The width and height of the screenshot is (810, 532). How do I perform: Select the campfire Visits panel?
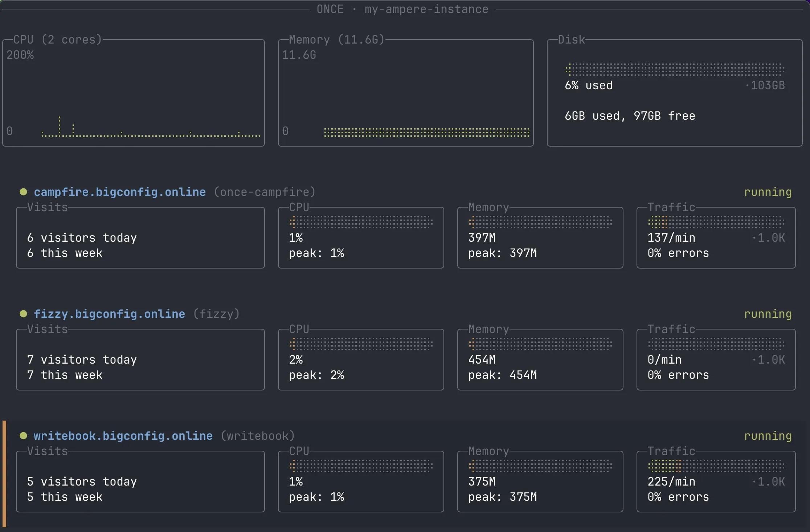(x=140, y=238)
